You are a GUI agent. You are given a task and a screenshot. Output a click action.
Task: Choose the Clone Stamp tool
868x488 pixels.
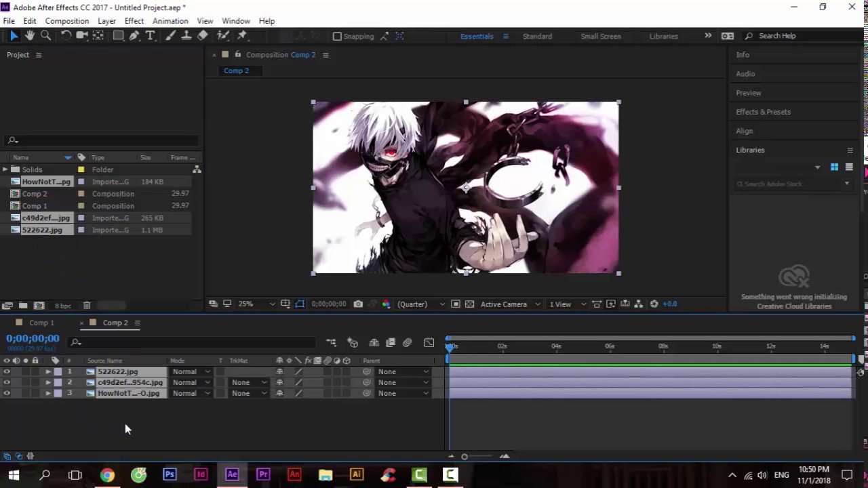(x=186, y=36)
